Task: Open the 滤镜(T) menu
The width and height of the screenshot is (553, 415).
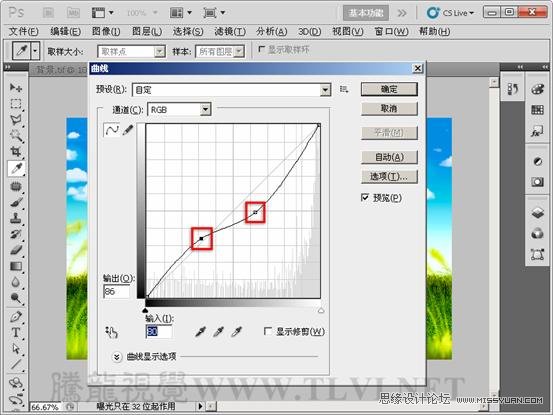Action: click(x=230, y=32)
